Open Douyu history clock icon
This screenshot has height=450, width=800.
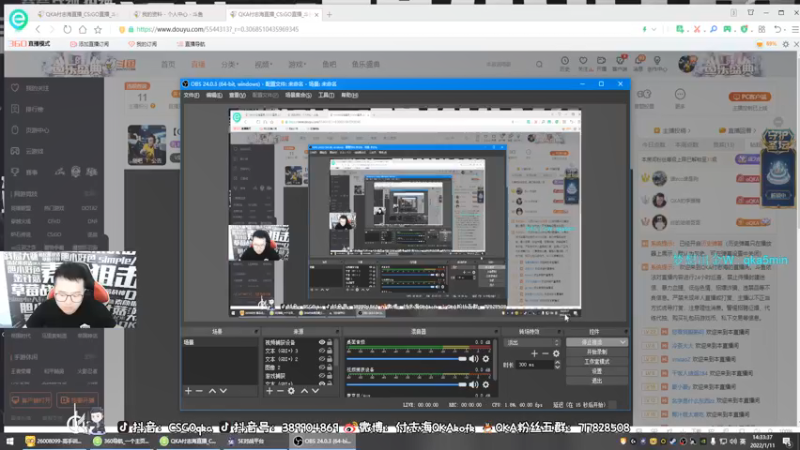tap(565, 63)
